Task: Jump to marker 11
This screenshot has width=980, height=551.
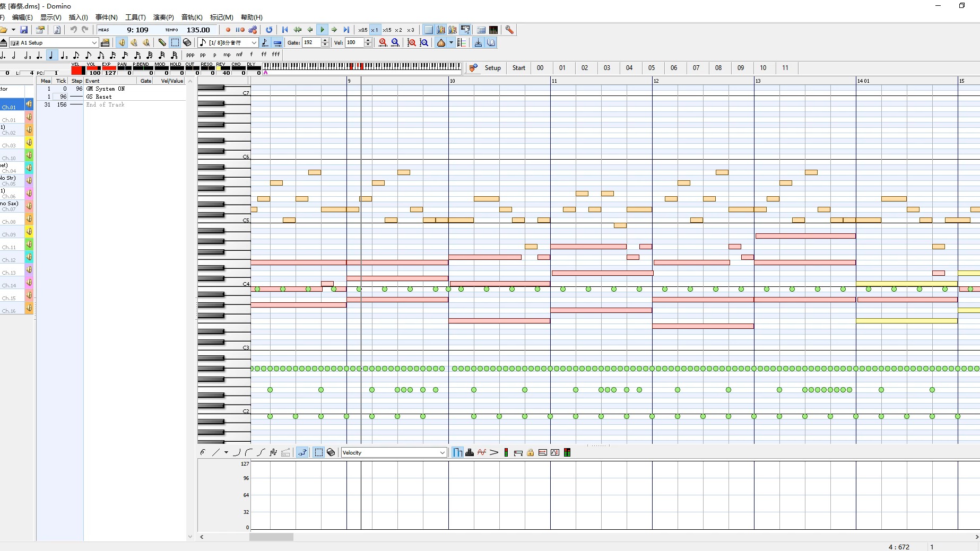Action: coord(785,68)
